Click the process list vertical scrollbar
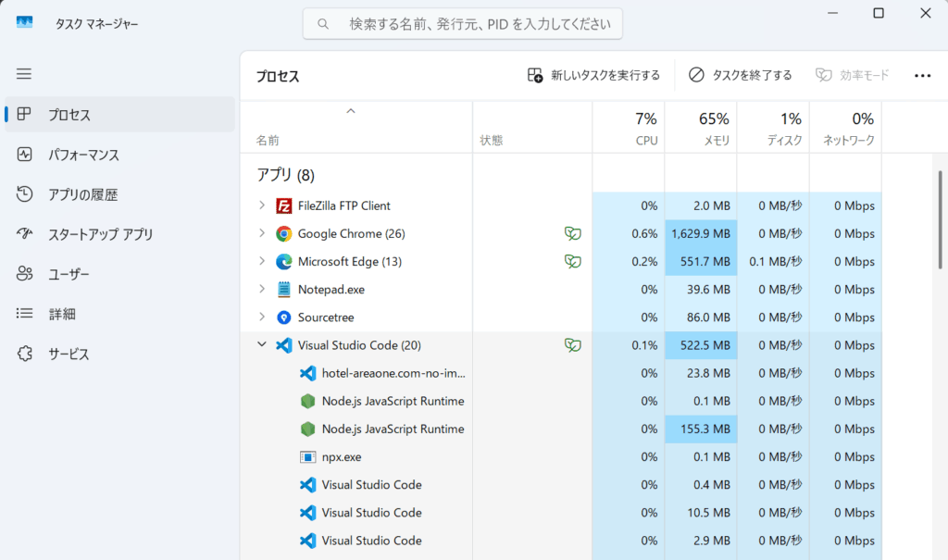 click(941, 219)
